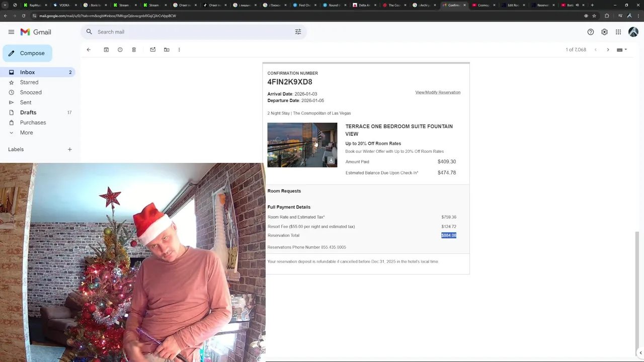
Task: Click highlighted Reservation Total $884.08
Action: coord(449,235)
